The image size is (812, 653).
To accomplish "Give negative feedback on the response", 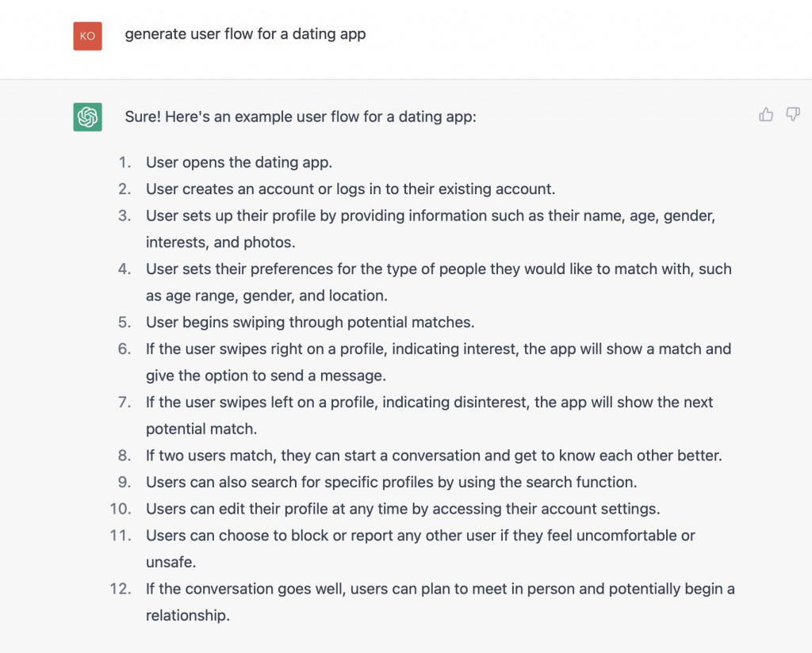I will 792,114.
